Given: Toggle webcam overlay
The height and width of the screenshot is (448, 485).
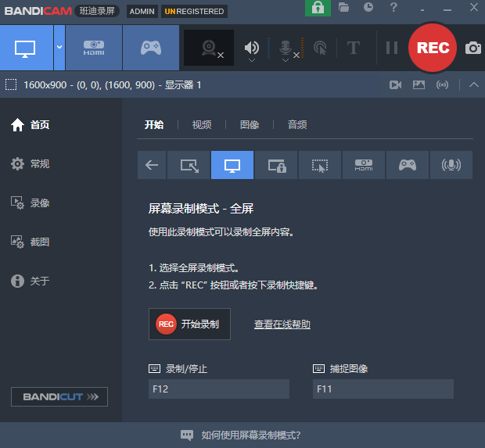Looking at the screenshot, I should coord(209,48).
